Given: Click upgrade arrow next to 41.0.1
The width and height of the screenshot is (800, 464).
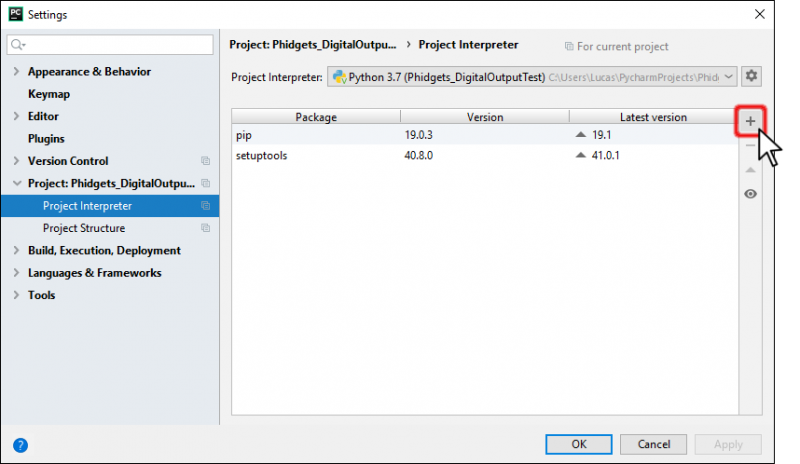Looking at the screenshot, I should (x=580, y=155).
